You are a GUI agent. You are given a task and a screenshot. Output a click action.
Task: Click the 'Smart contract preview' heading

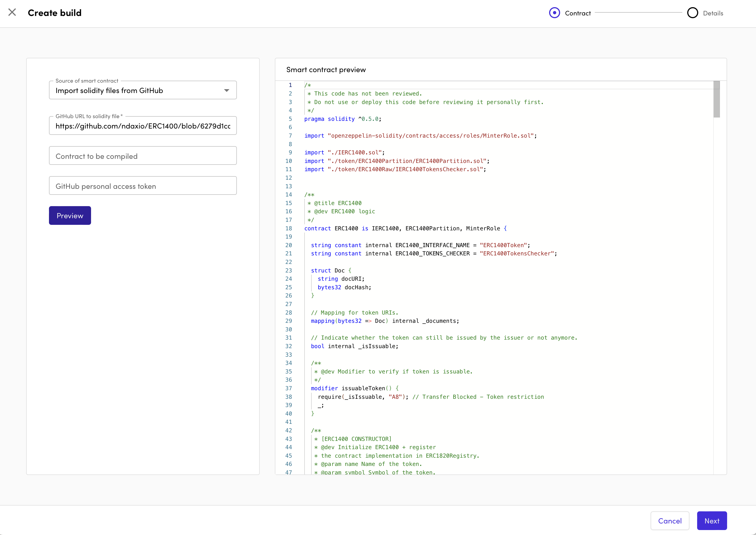(326, 70)
